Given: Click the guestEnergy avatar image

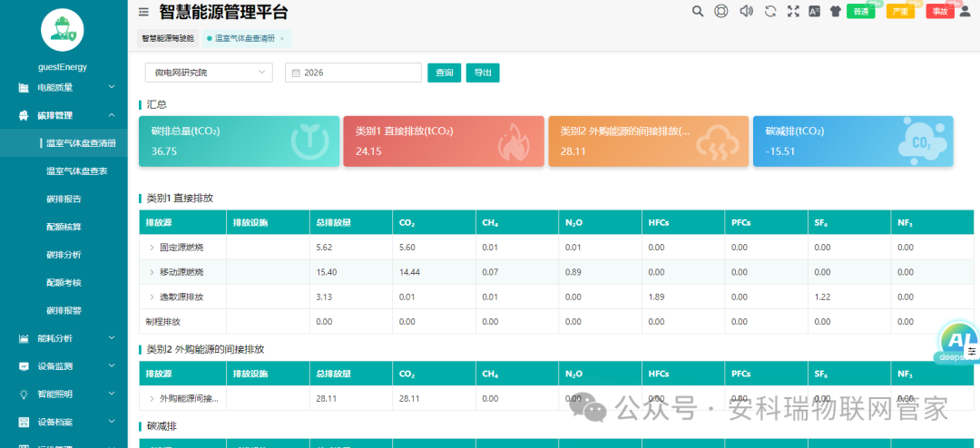Looking at the screenshot, I should click(x=63, y=29).
